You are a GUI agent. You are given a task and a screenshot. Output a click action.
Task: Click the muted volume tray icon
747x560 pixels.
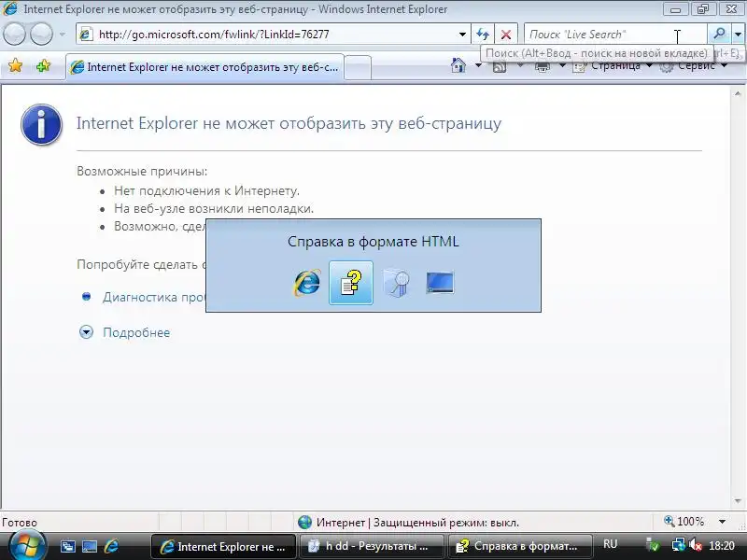[695, 545]
